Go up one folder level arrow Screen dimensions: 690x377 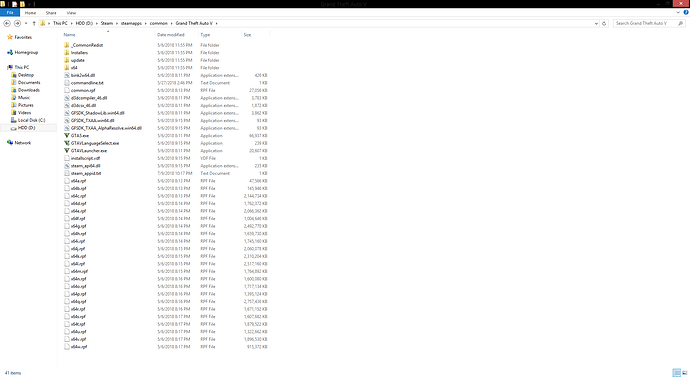pos(34,23)
